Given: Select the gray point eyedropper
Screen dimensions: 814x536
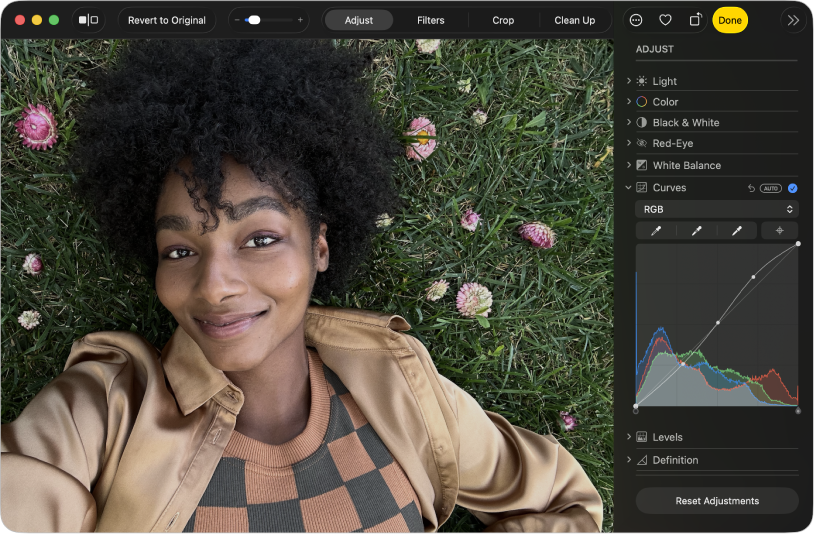Looking at the screenshot, I should tap(697, 231).
